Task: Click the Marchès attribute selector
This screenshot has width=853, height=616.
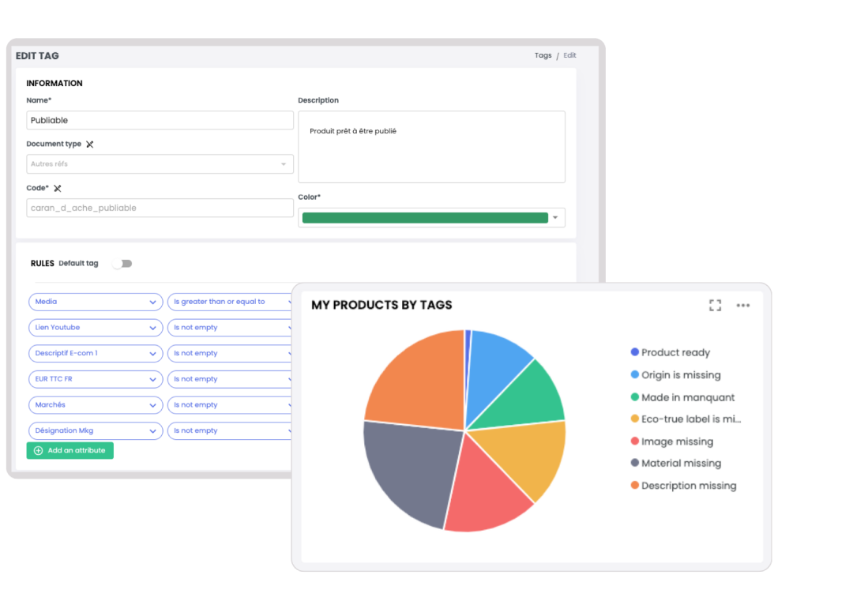Action: tap(95, 404)
